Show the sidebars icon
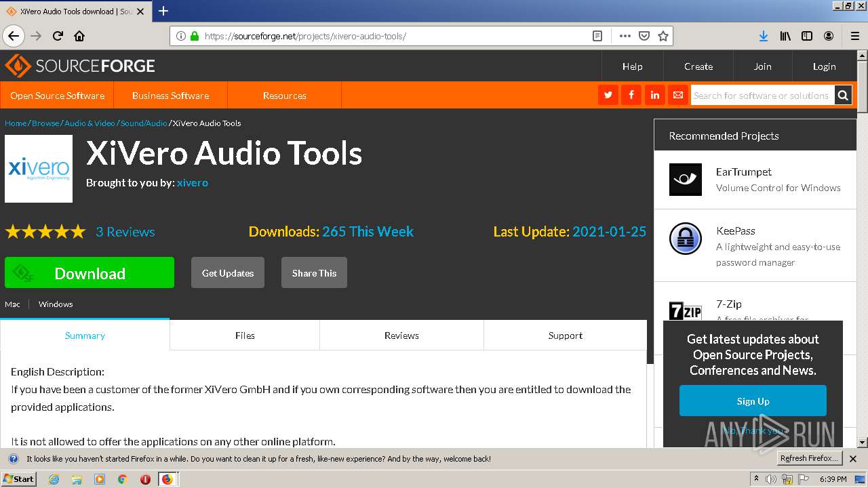 tap(807, 36)
